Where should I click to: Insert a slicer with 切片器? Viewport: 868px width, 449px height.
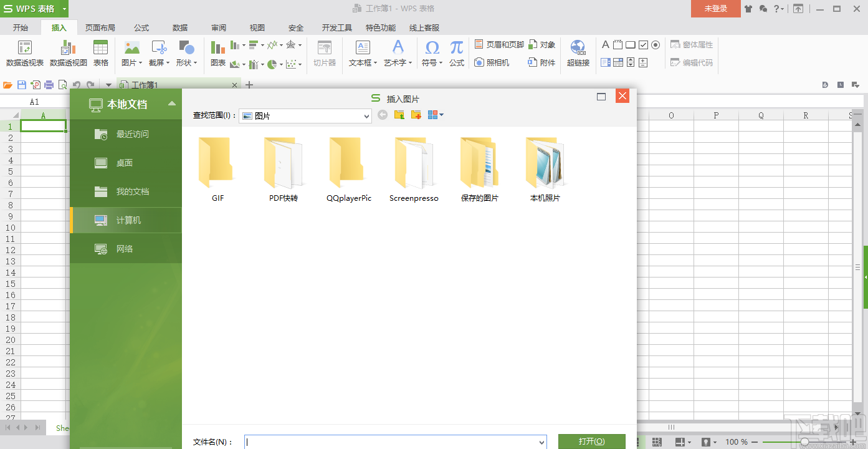point(324,53)
